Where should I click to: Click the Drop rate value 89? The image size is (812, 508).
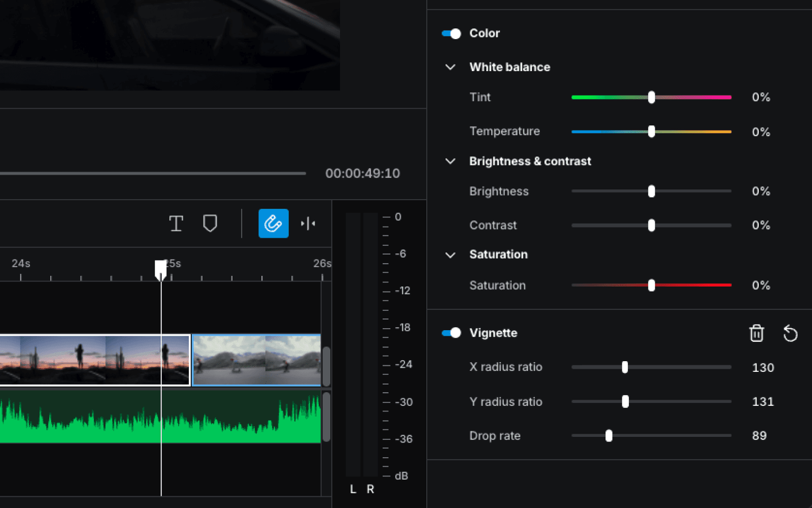(759, 435)
